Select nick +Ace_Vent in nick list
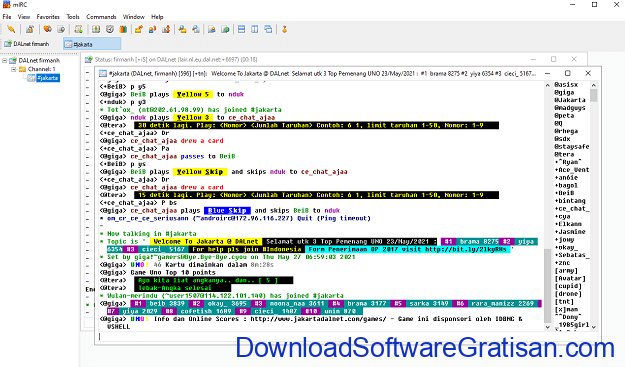The image size is (625, 367). coord(572,170)
